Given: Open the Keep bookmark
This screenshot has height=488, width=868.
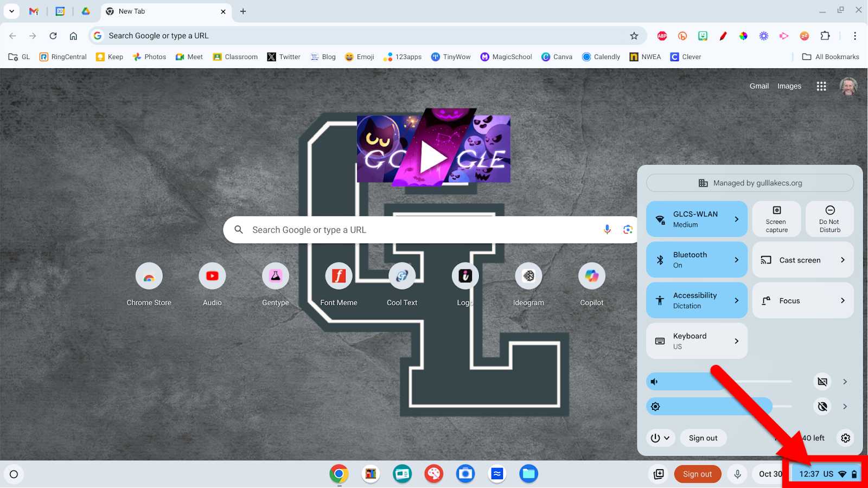Looking at the screenshot, I should (x=110, y=57).
